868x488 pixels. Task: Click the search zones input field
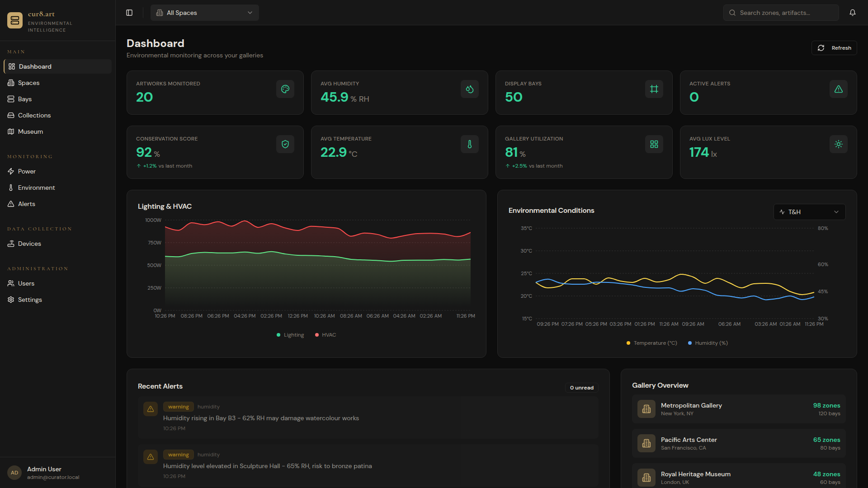781,12
